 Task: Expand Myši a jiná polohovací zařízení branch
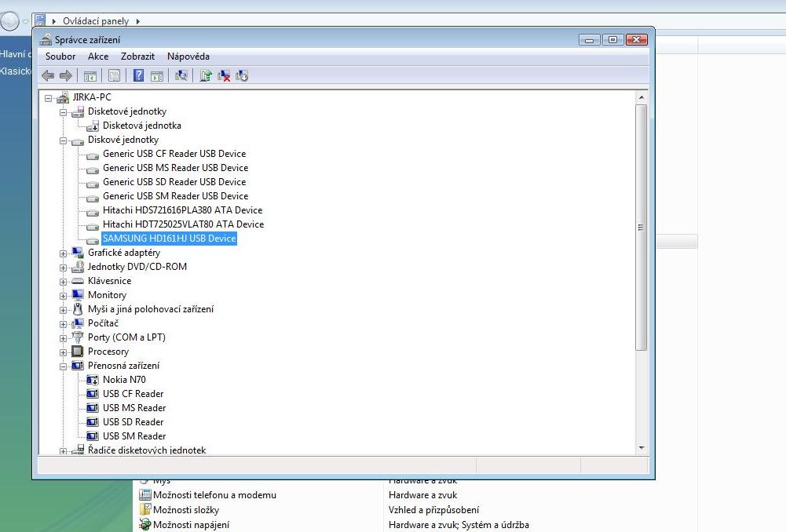63,310
